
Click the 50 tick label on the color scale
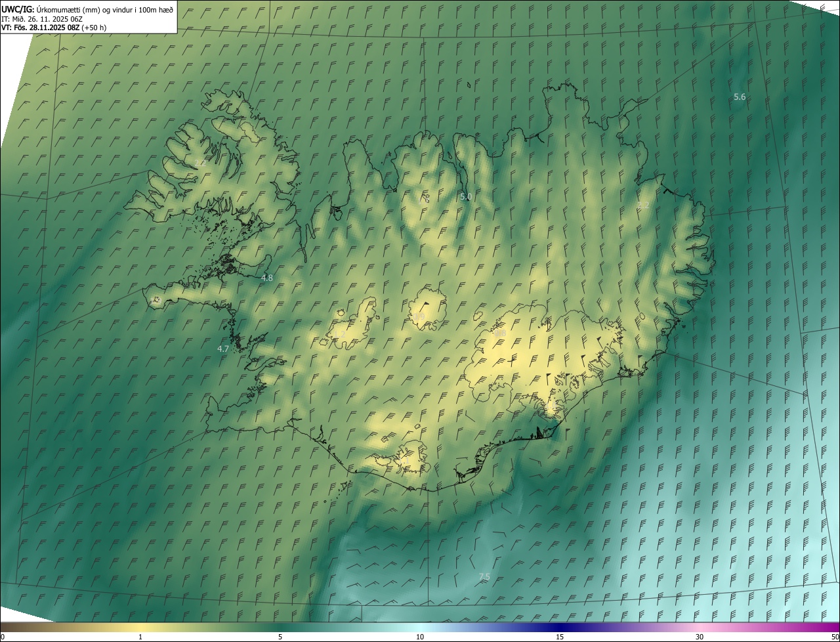click(834, 637)
